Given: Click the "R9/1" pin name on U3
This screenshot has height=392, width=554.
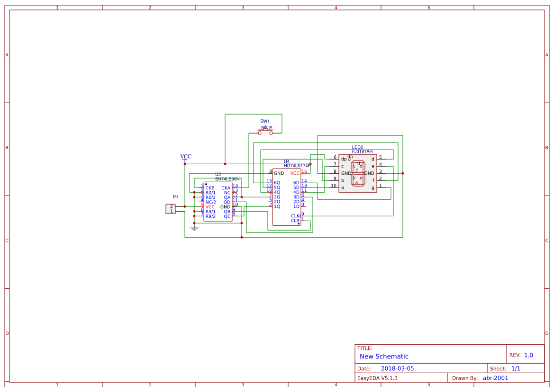Looking at the screenshot, I should [210, 212].
